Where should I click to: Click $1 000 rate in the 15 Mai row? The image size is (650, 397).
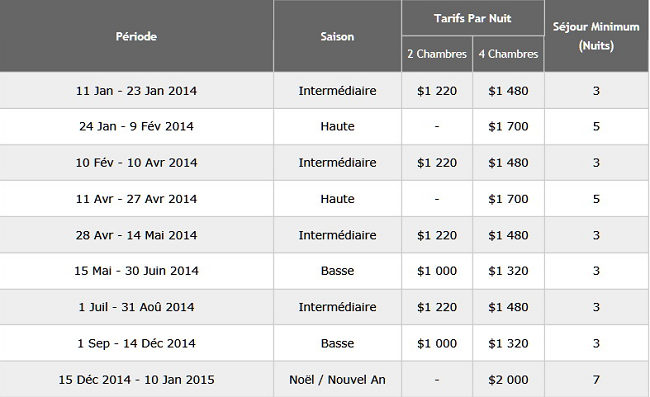point(437,271)
